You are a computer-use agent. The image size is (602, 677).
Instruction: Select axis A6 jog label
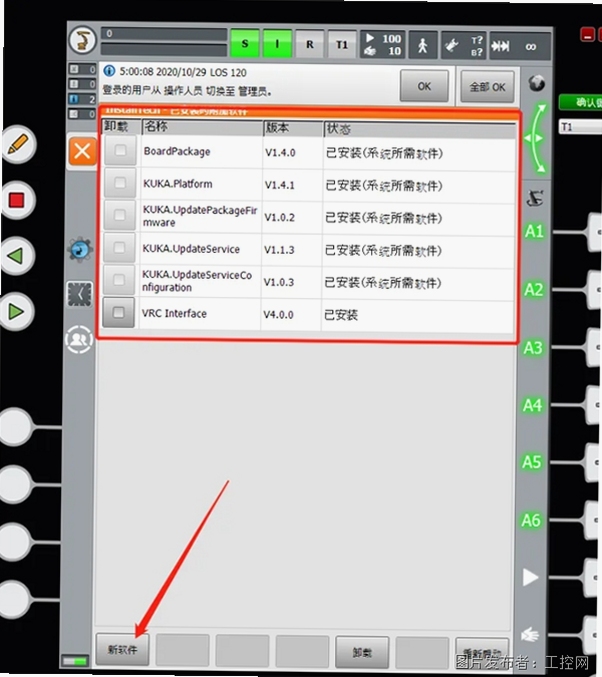[531, 520]
